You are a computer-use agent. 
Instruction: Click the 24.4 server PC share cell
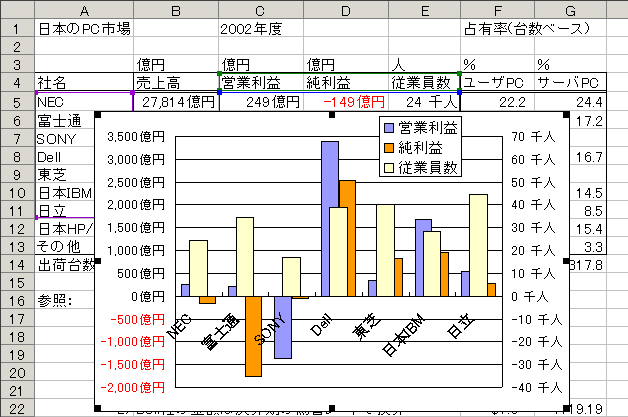pyautogui.click(x=570, y=102)
